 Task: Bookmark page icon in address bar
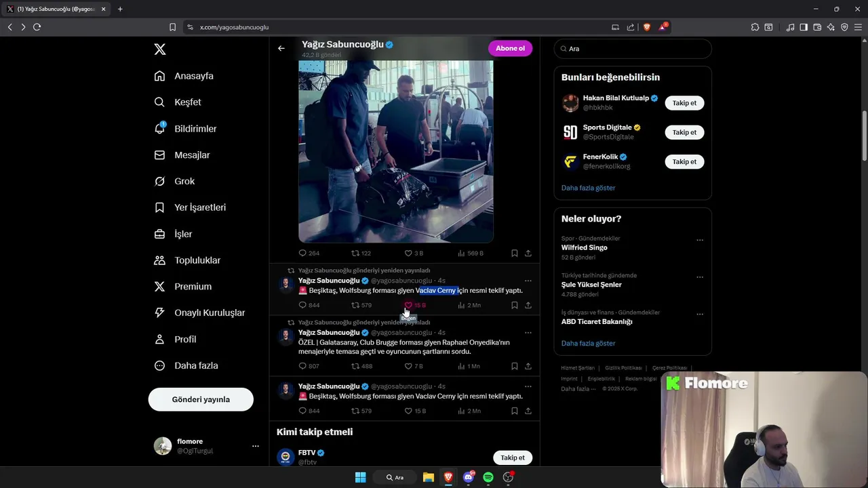coord(172,27)
